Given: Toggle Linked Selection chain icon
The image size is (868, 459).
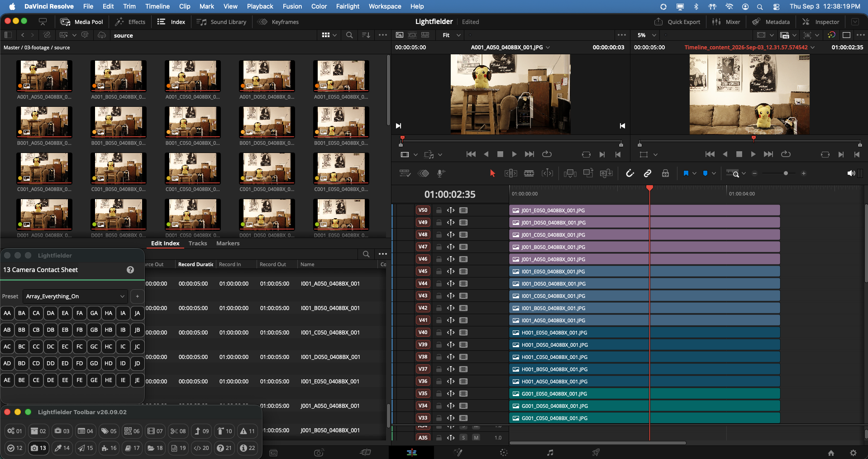Looking at the screenshot, I should [x=648, y=173].
